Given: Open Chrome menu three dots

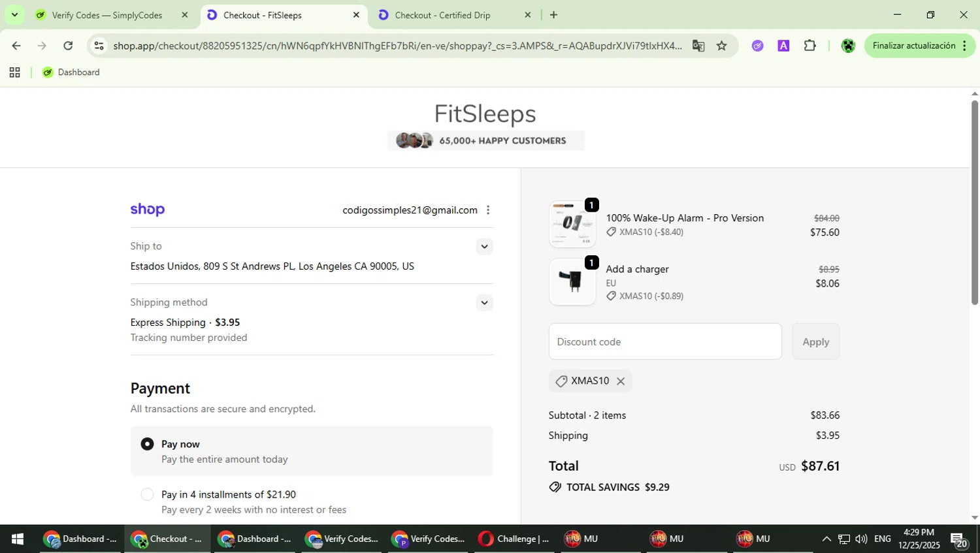Looking at the screenshot, I should point(964,46).
